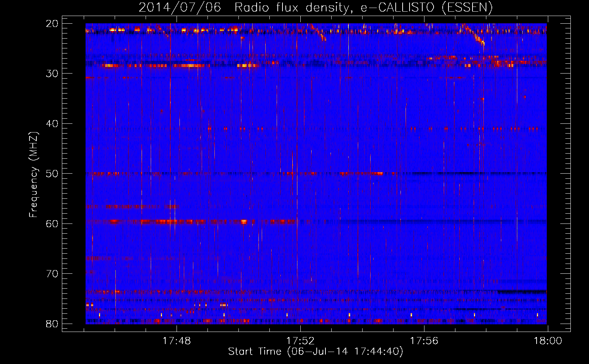Click the 50 MHz frequency tick label
This screenshot has height=364, width=589.
52,174
